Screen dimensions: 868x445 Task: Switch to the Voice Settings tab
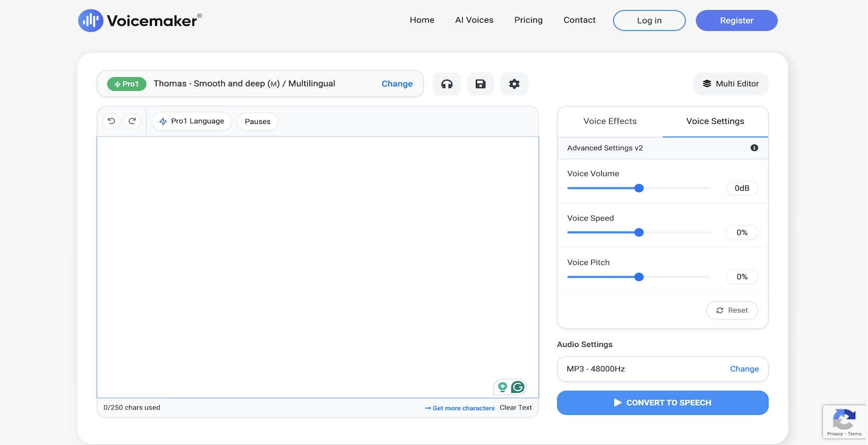(x=715, y=121)
